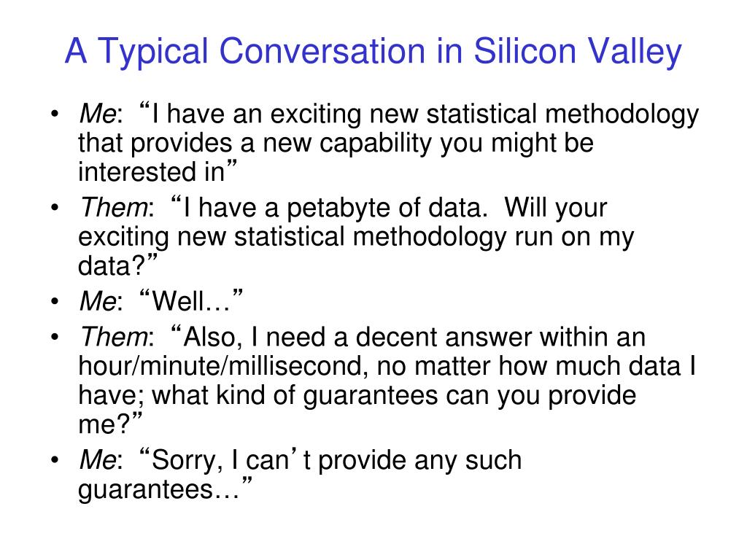Click the phrase 'decent answer' in the fourth bullet
Image resolution: width=747 pixels, height=560 pixels.
click(443, 337)
